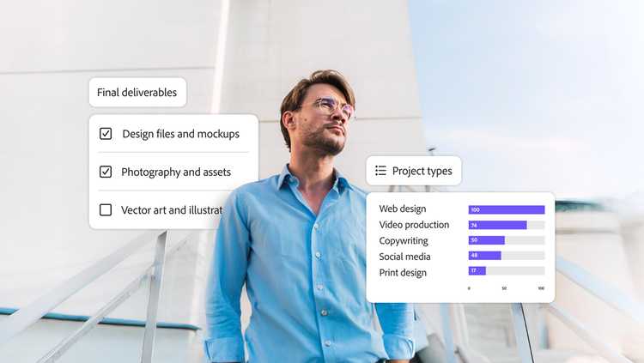The height and width of the screenshot is (363, 644).
Task: Click the 100 mark on chart axis
Action: pyautogui.click(x=541, y=288)
